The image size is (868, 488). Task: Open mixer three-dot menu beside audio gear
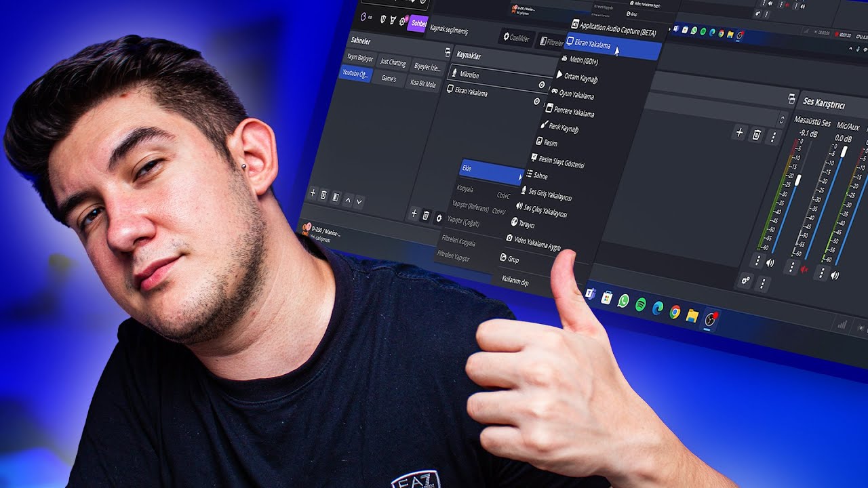pyautogui.click(x=763, y=283)
